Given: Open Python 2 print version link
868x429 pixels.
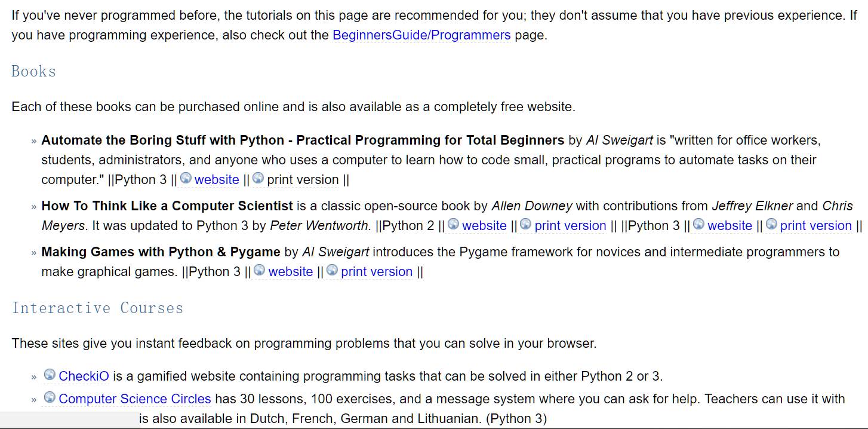Looking at the screenshot, I should tap(570, 225).
